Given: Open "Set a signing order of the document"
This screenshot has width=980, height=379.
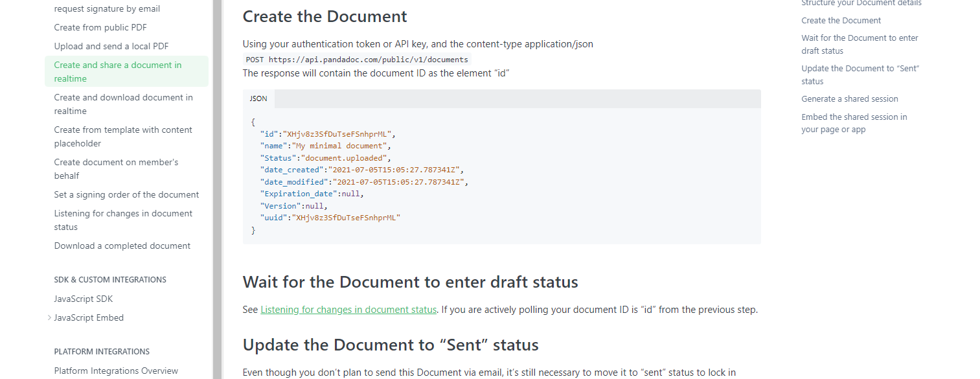Looking at the screenshot, I should 126,194.
